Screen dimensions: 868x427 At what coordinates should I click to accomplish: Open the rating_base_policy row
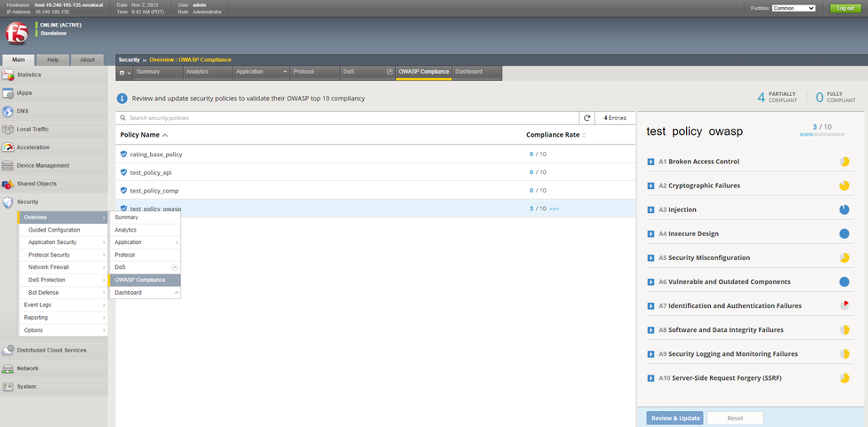pos(375,154)
